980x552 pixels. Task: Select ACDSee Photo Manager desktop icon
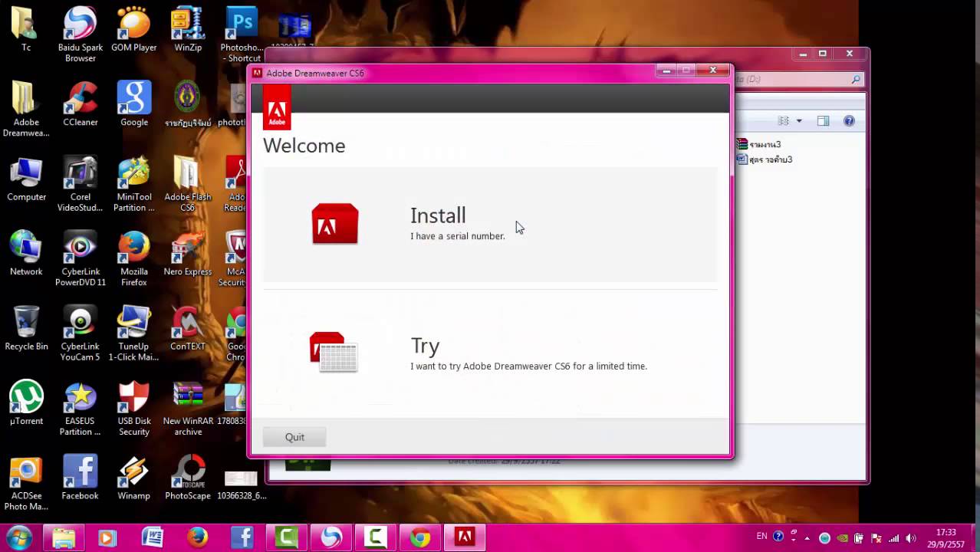[26, 483]
